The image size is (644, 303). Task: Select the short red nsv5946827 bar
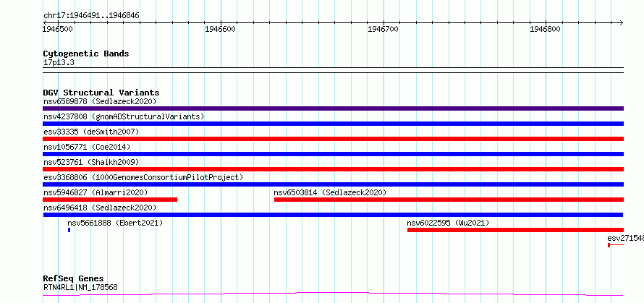pyautogui.click(x=110, y=200)
